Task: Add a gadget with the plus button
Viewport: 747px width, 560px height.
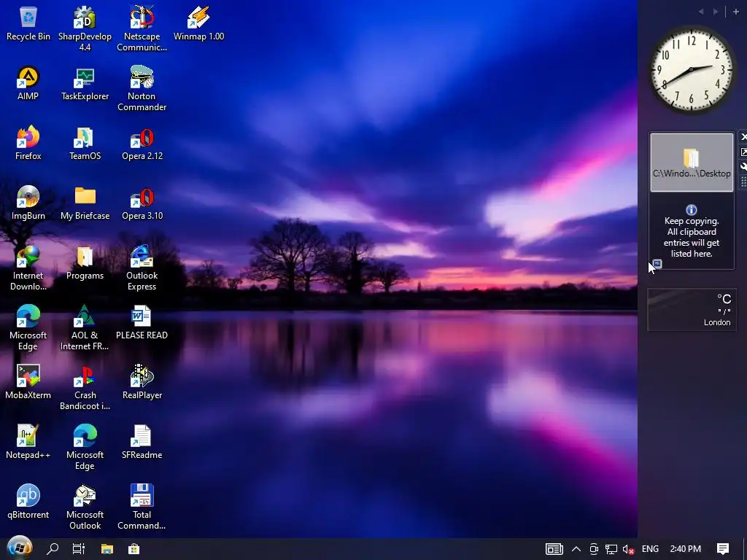Action: (x=735, y=12)
